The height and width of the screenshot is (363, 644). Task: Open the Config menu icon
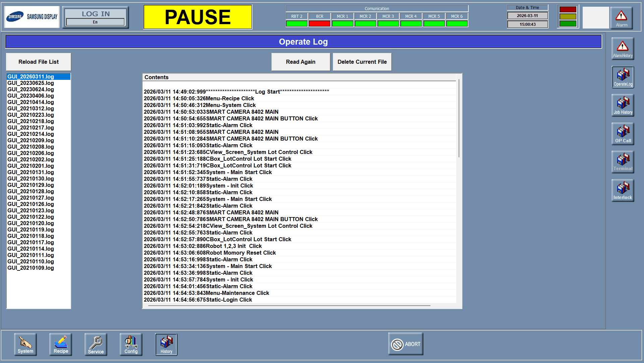tap(131, 345)
